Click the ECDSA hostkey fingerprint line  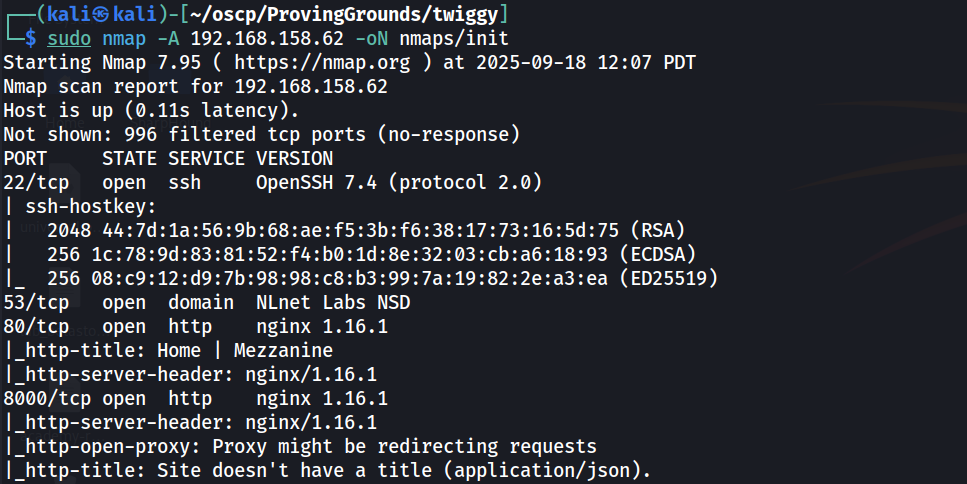click(360, 254)
